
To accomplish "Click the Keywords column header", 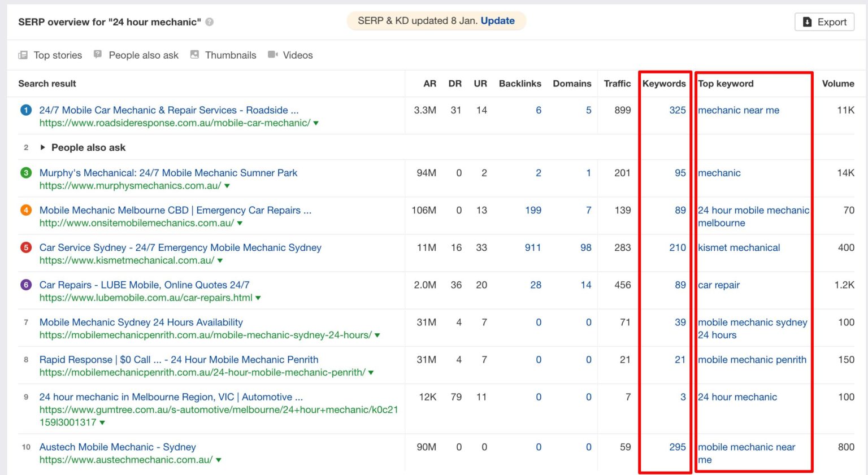I will coord(664,84).
